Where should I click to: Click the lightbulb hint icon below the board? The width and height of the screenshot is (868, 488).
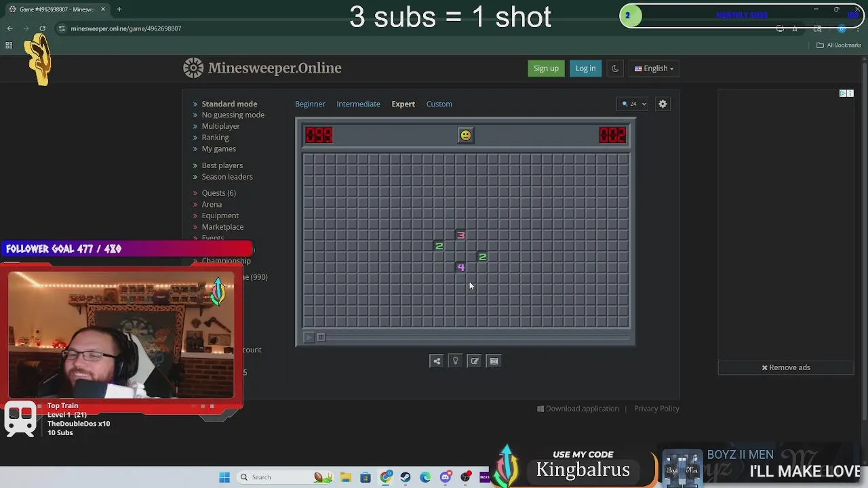point(456,361)
